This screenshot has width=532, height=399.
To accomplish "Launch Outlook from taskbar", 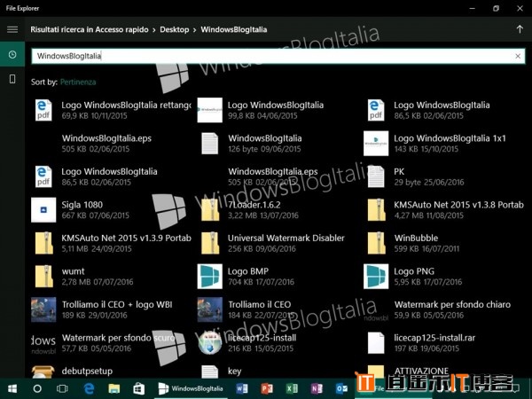I will coord(341,389).
